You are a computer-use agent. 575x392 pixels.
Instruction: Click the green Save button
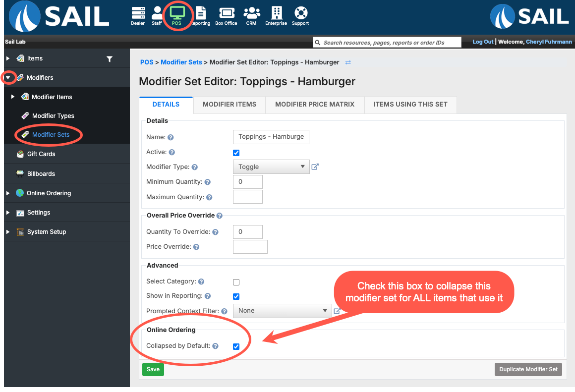coord(153,370)
